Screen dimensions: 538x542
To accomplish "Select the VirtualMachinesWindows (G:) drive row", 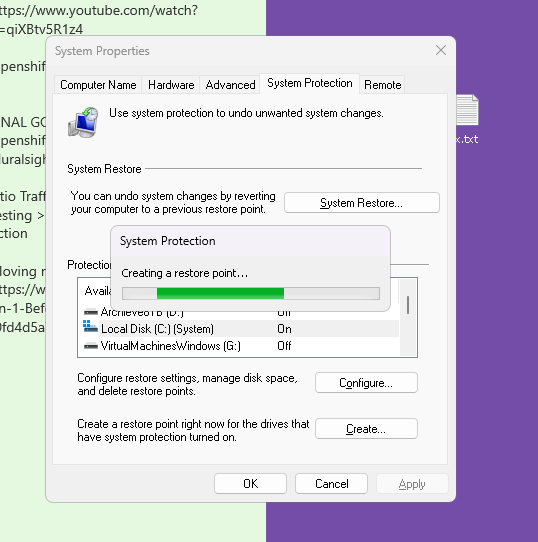I will [x=241, y=346].
